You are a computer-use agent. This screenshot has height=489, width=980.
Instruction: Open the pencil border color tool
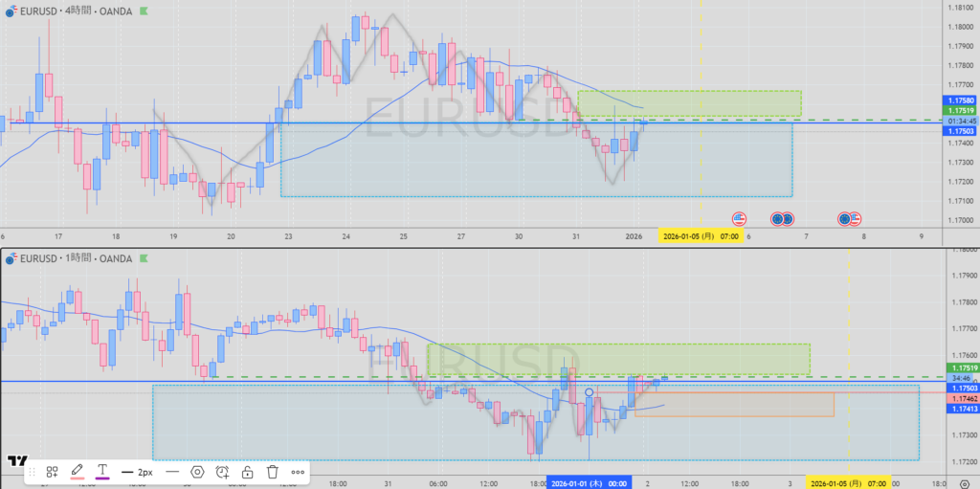click(x=78, y=472)
